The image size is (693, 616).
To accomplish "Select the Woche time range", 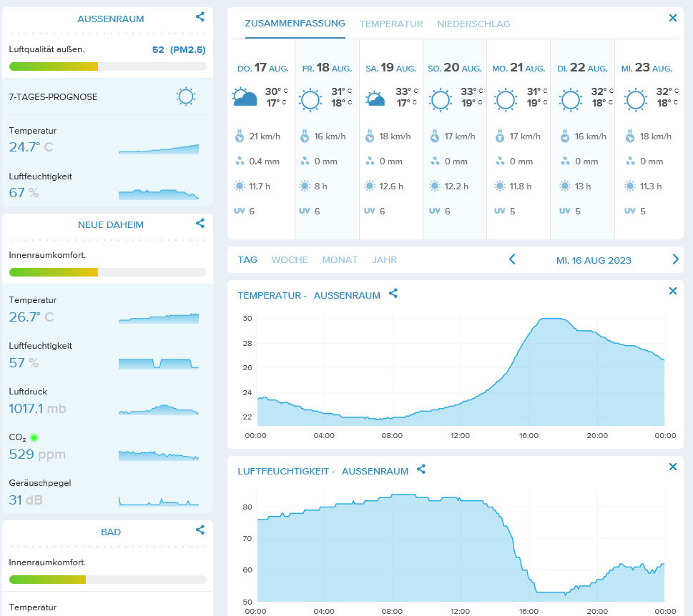I will coord(290,259).
